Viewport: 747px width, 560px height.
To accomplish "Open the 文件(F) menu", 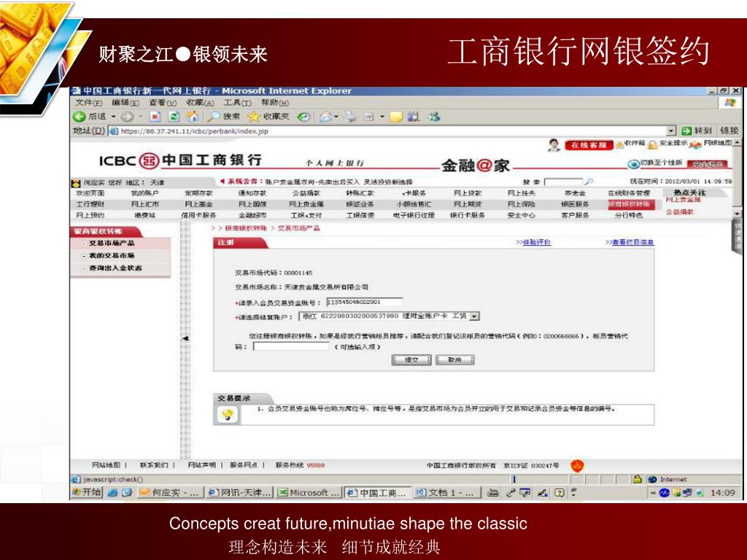I will click(x=88, y=102).
